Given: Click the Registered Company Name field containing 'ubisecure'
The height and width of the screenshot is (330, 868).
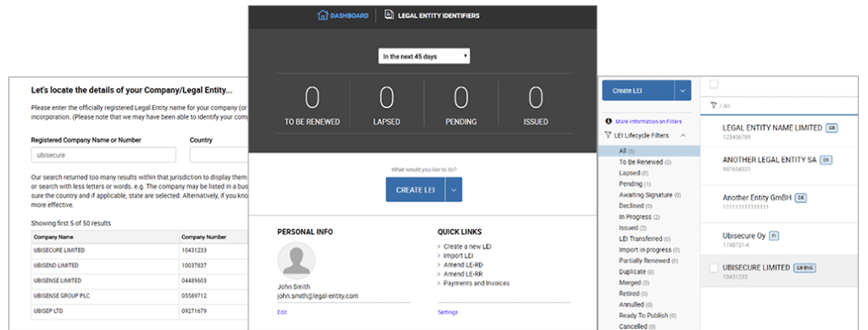Looking at the screenshot, I should coord(103,155).
